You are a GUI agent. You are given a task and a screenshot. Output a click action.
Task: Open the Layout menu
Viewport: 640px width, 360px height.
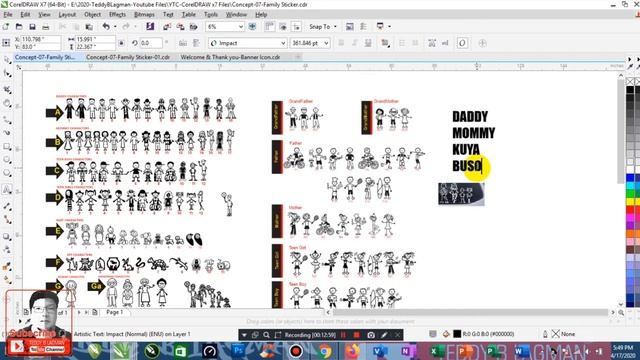[x=67, y=14]
